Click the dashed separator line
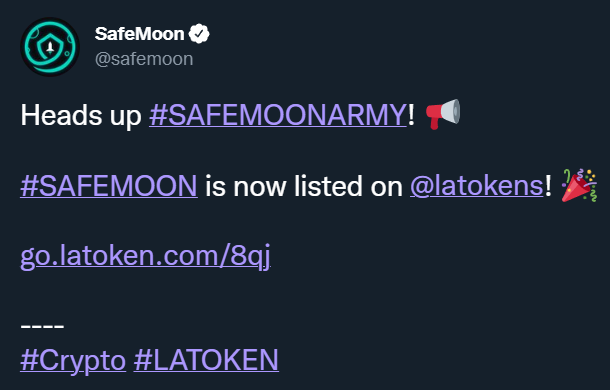 click(x=42, y=326)
